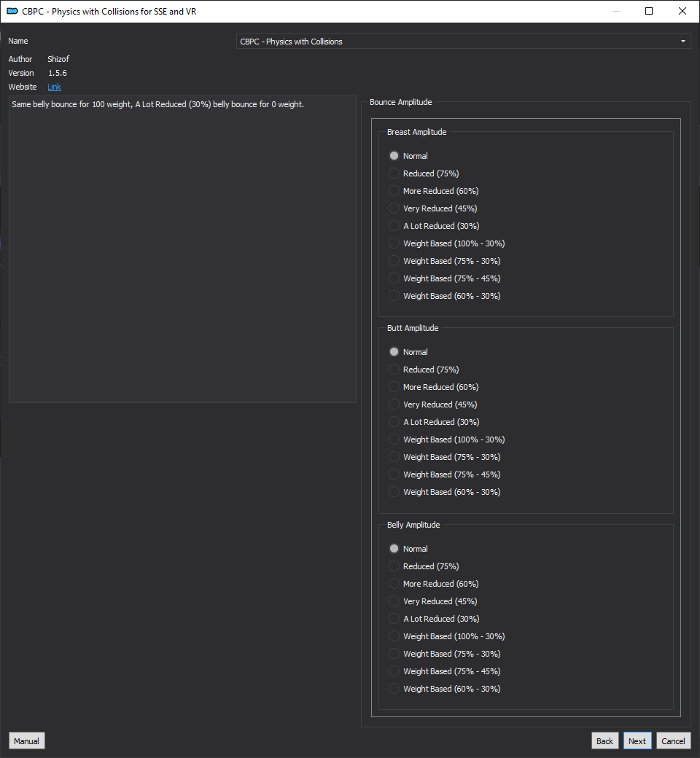700x758 pixels.
Task: Pick Butt Weight Based (75% - 45%)
Action: click(x=445, y=474)
